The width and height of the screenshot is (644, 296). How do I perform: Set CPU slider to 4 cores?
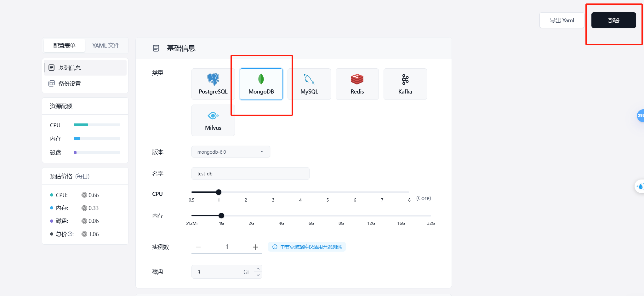click(x=300, y=192)
